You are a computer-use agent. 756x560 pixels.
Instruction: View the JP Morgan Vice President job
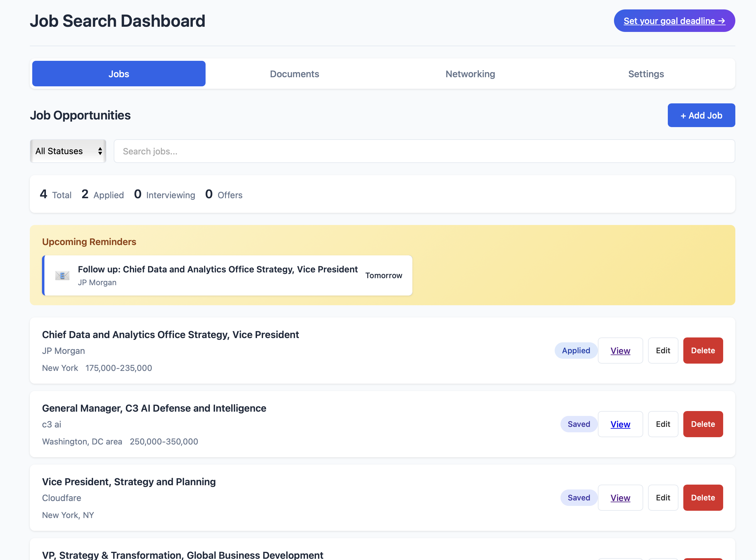tap(620, 351)
